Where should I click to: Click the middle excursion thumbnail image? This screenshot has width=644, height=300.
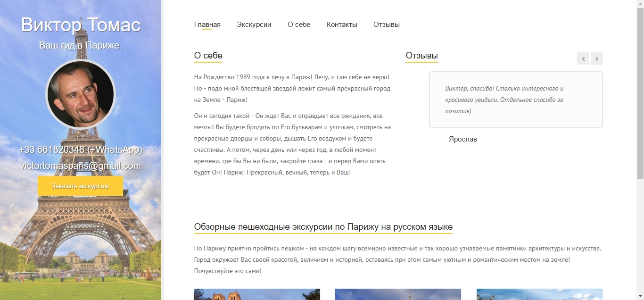coord(398,294)
